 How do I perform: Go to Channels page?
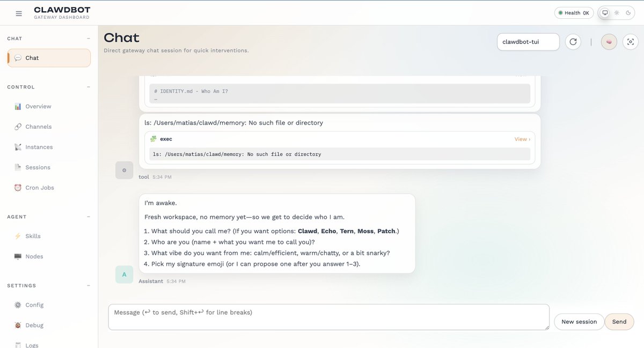pyautogui.click(x=49, y=127)
